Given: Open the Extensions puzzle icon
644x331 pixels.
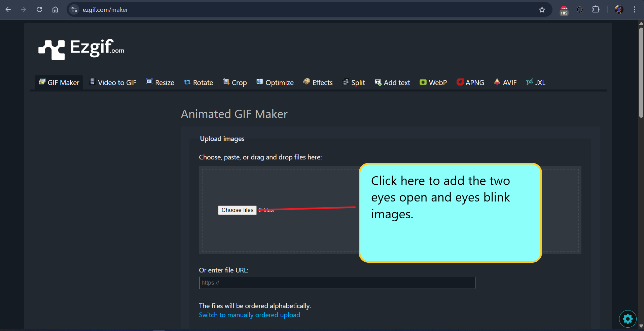Looking at the screenshot, I should click(x=596, y=9).
